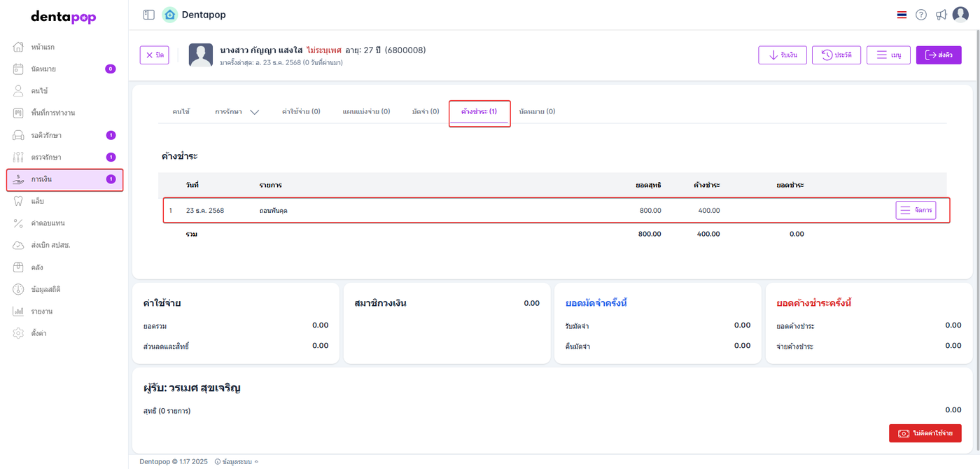Switch to the นัดหมาย (0) tab
The image size is (980, 469).
(537, 111)
